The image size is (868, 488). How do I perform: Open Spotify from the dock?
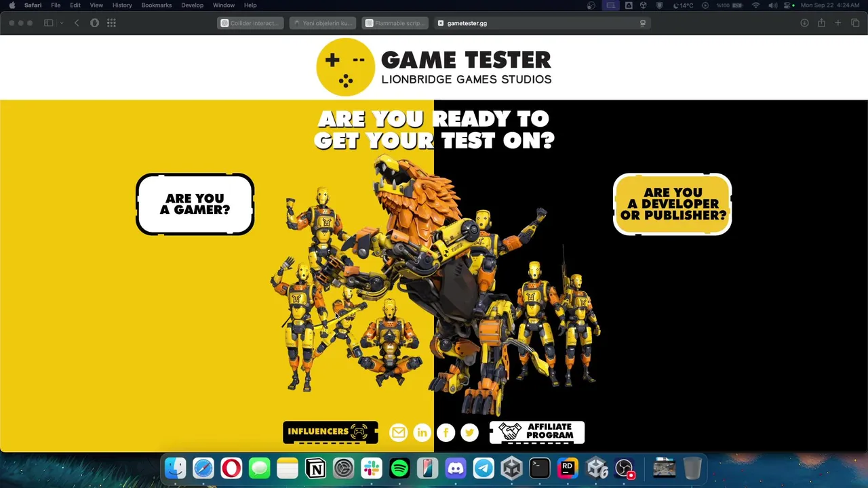[399, 468]
